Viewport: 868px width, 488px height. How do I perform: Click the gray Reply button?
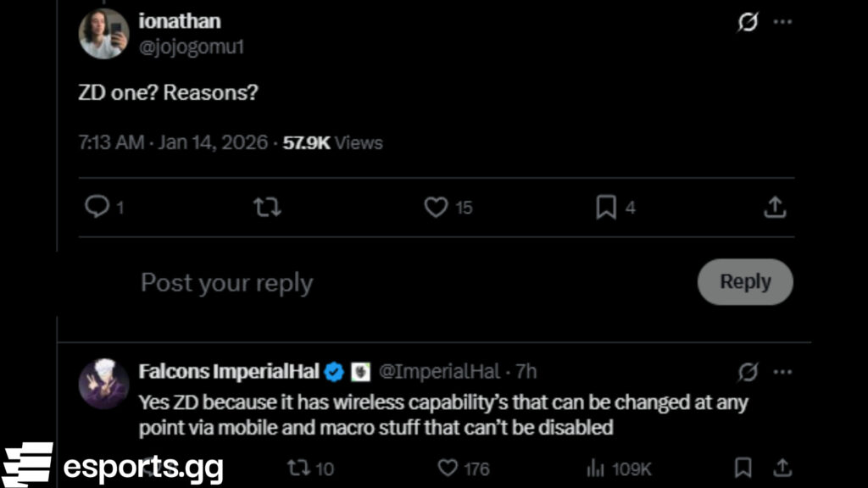[745, 282]
